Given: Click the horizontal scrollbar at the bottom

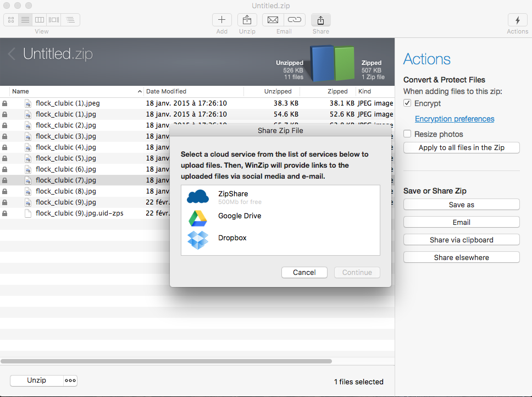Looking at the screenshot, I should 165,361.
